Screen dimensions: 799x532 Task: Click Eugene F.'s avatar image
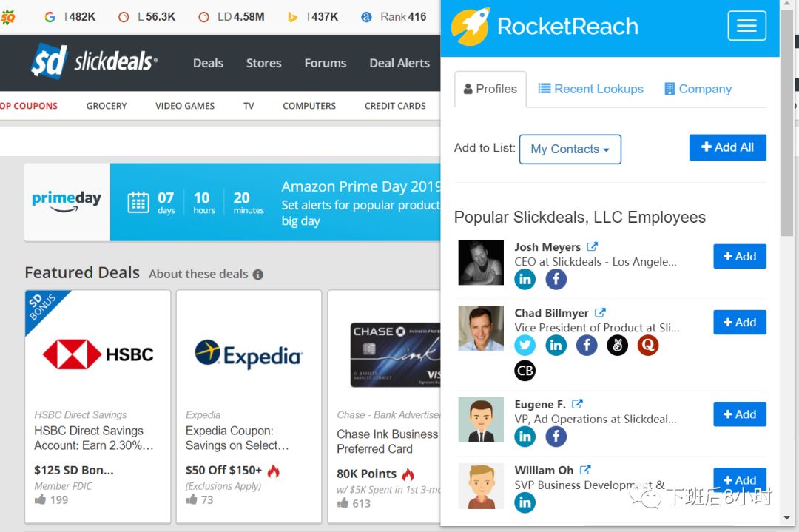481,420
